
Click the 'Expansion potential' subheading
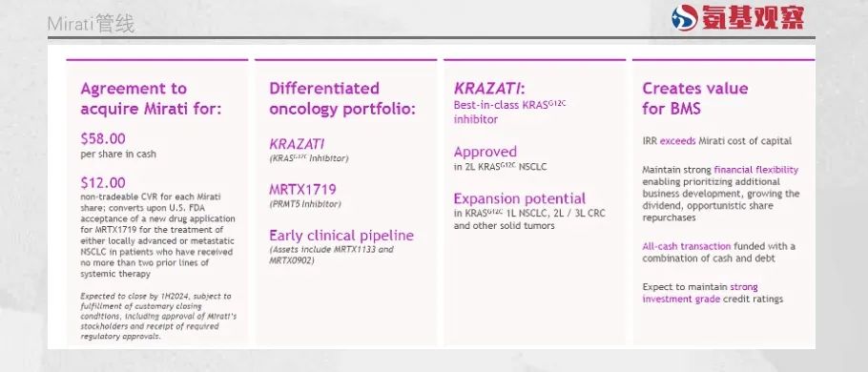tap(520, 198)
